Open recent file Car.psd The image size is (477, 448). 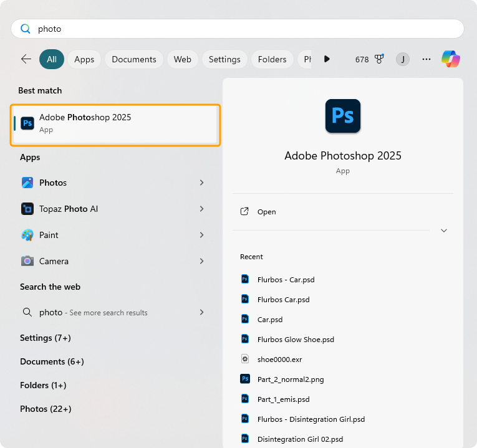coord(270,320)
